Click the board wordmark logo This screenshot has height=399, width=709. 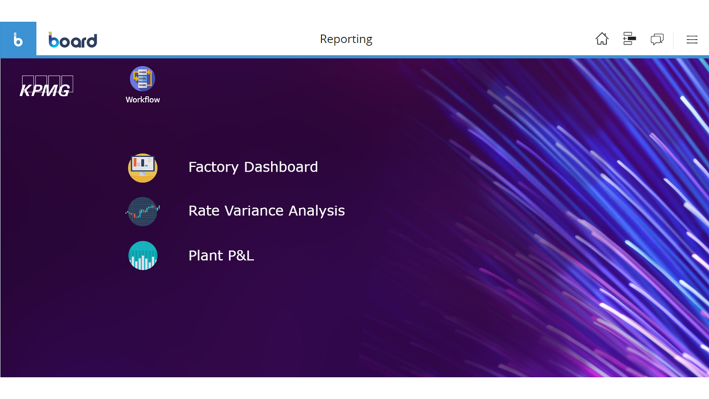[x=73, y=40]
